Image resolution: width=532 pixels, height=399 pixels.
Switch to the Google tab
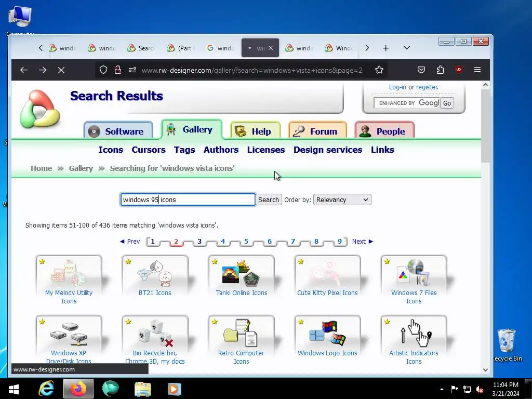coord(221,48)
